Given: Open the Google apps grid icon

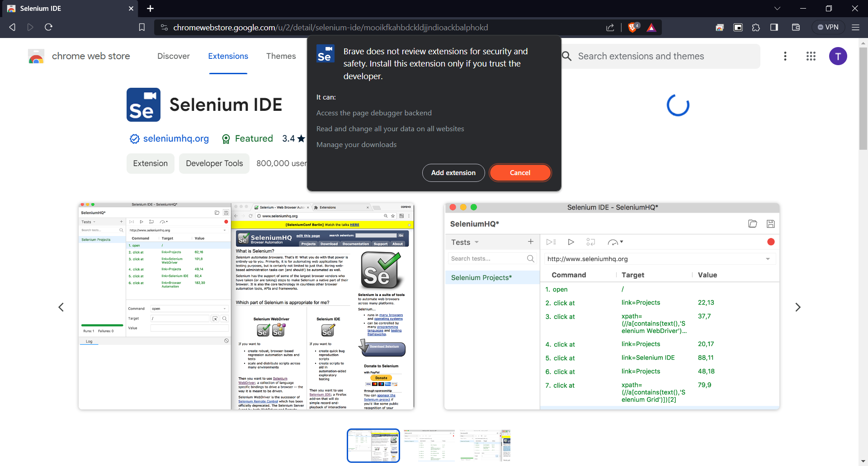Looking at the screenshot, I should [x=811, y=56].
